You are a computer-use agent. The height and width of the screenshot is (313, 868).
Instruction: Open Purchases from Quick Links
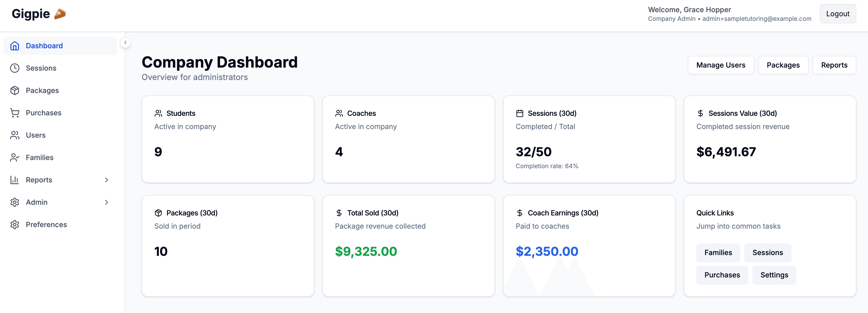[x=722, y=275]
